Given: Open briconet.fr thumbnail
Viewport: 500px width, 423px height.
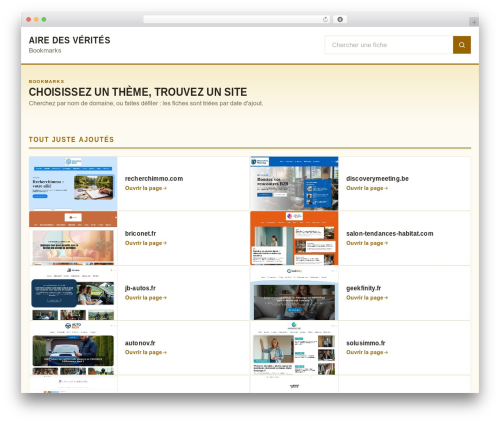Looking at the screenshot, I should pyautogui.click(x=73, y=238).
